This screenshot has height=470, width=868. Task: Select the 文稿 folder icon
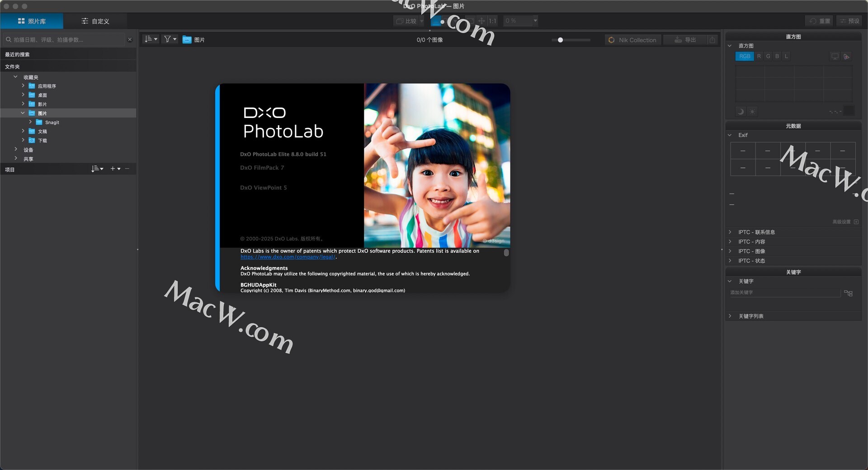point(32,131)
